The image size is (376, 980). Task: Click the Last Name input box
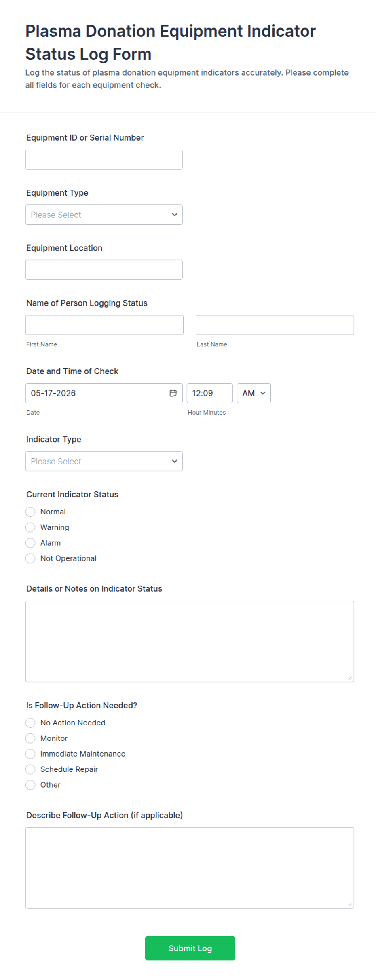pos(275,325)
